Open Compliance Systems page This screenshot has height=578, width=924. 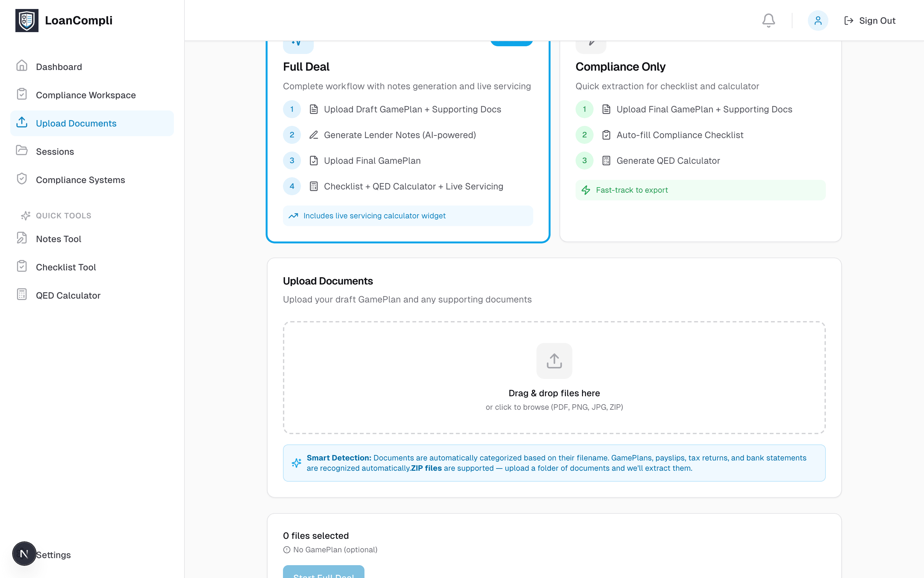pyautogui.click(x=92, y=180)
